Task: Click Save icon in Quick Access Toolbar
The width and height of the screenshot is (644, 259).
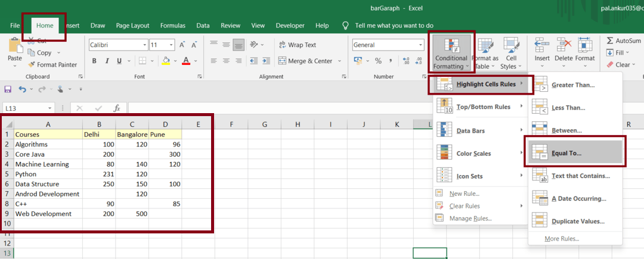Action: pos(7,89)
